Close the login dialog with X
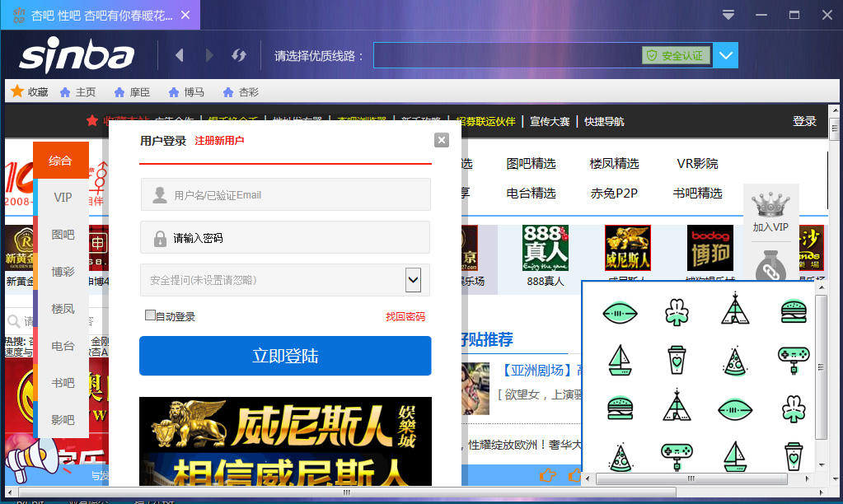Screen dimensions: 843x504 [x=442, y=140]
